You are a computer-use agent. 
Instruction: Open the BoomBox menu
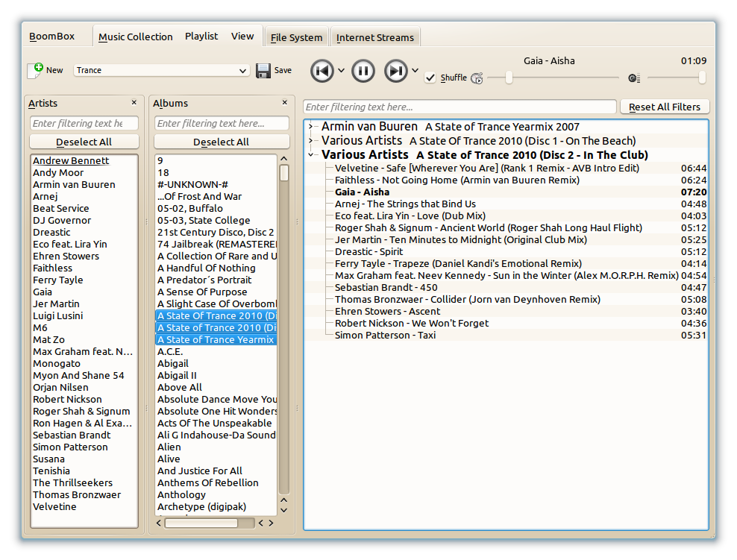pos(51,37)
